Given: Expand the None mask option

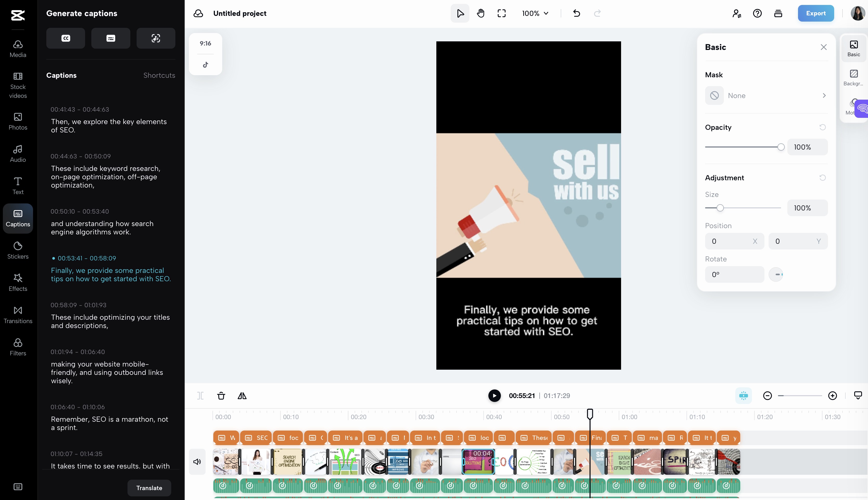Looking at the screenshot, I should pyautogui.click(x=823, y=95).
